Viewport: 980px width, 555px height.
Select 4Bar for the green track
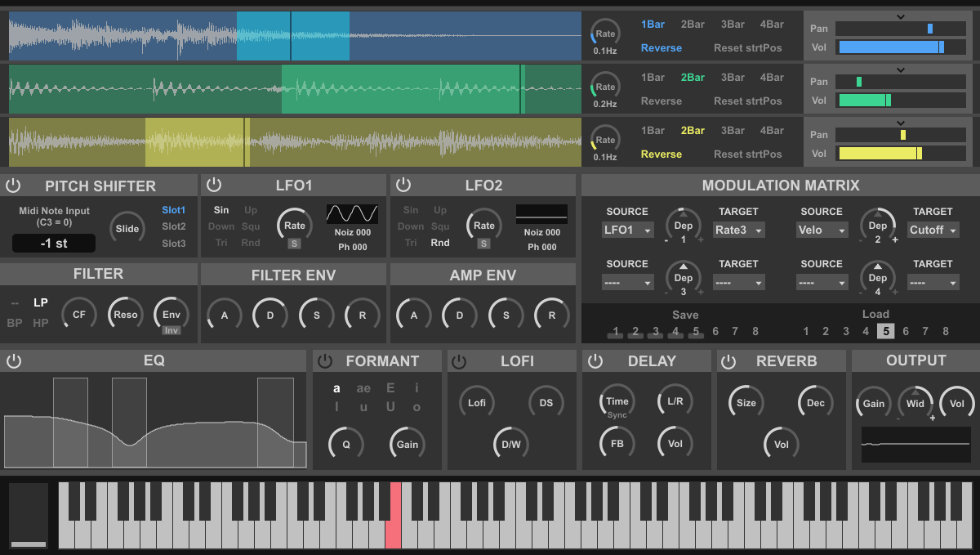coord(772,78)
